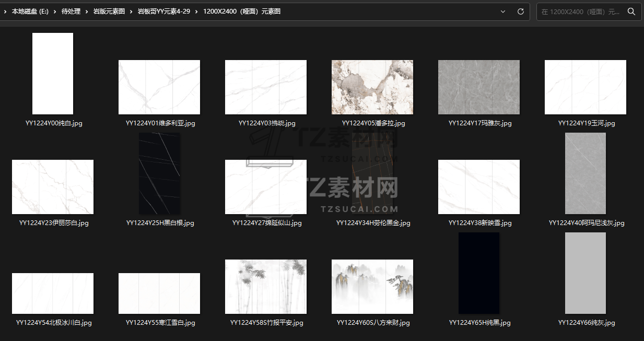Select the YY1224Y00纯白 white thumbnail

click(x=53, y=74)
